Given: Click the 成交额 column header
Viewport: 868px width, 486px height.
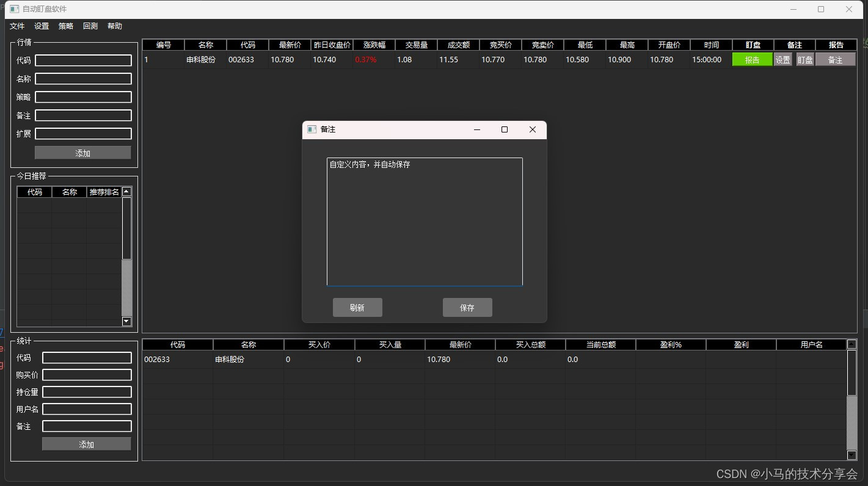Looking at the screenshot, I should [459, 45].
